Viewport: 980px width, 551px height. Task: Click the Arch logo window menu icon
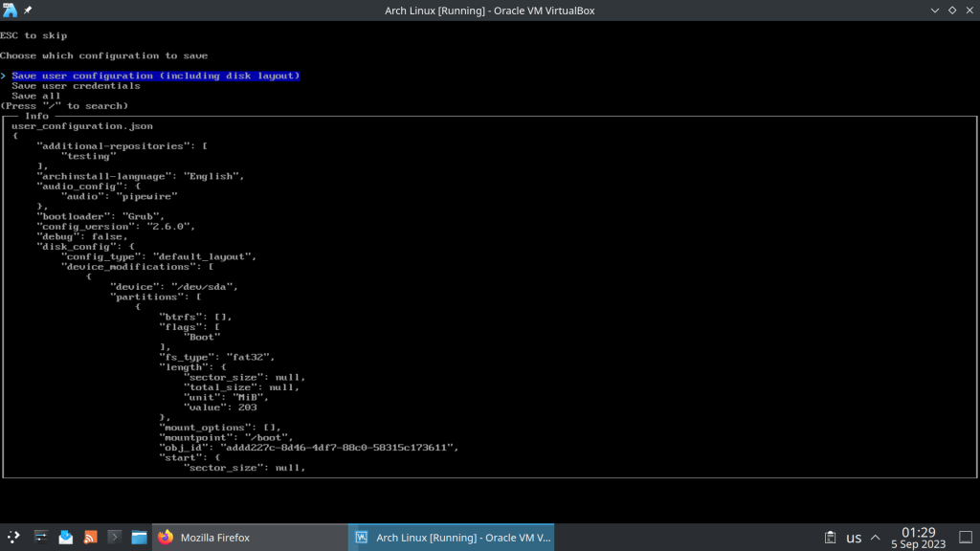point(10,10)
